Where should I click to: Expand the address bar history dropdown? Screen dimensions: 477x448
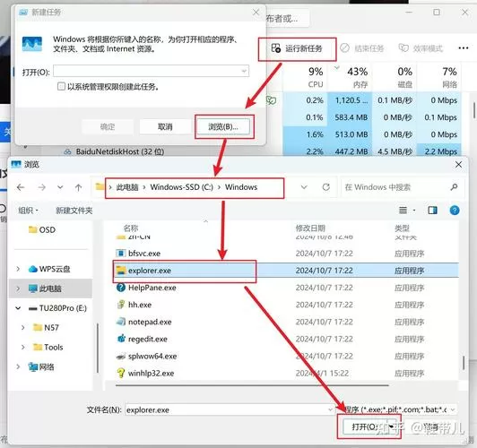click(x=304, y=187)
